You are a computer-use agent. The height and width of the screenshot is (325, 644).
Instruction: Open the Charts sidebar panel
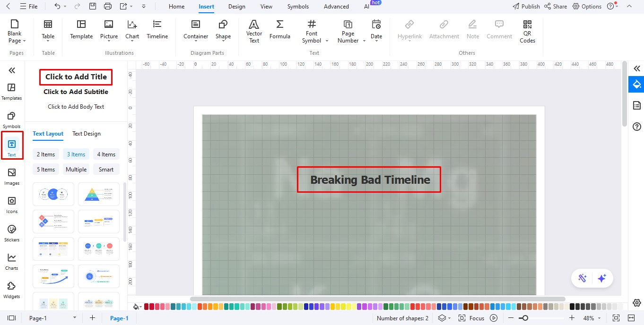click(12, 262)
